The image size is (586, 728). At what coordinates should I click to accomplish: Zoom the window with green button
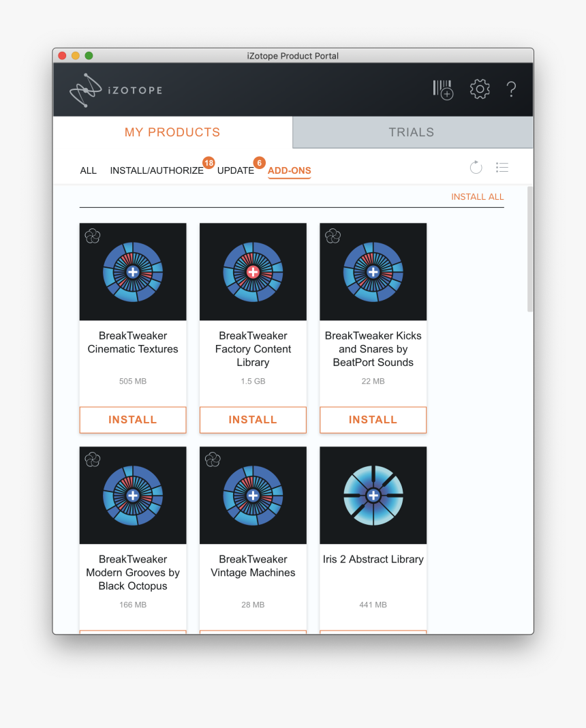89,56
